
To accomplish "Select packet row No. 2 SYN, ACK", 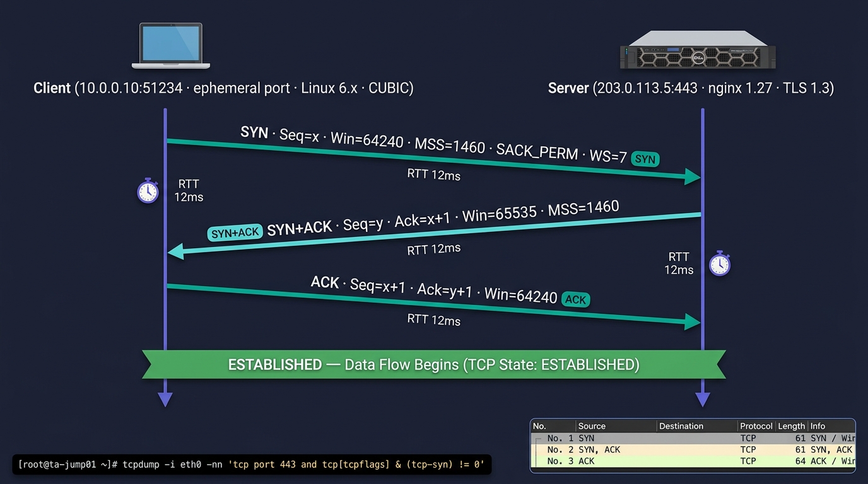I will tap(693, 449).
